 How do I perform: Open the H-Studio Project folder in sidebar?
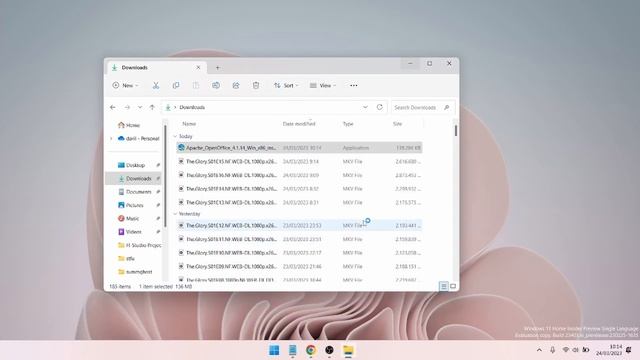click(139, 245)
